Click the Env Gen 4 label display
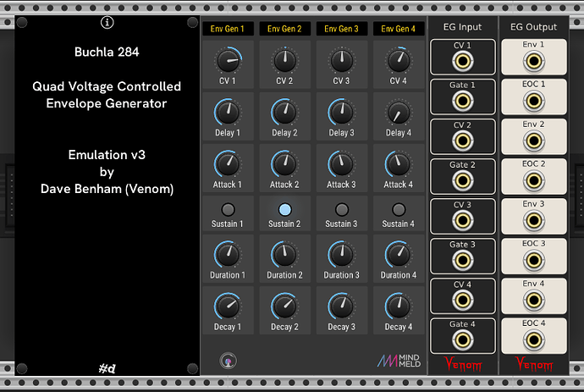 tap(399, 29)
